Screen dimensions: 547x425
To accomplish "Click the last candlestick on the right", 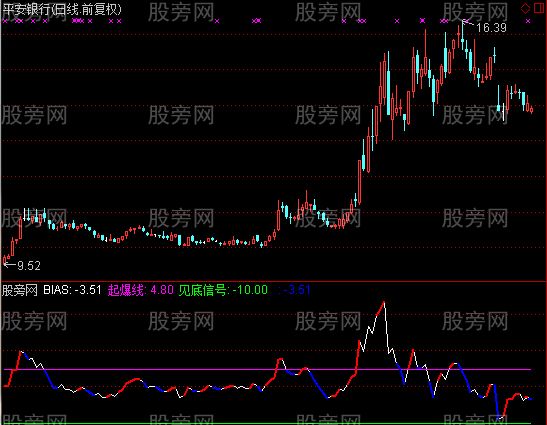I will pyautogui.click(x=531, y=110).
